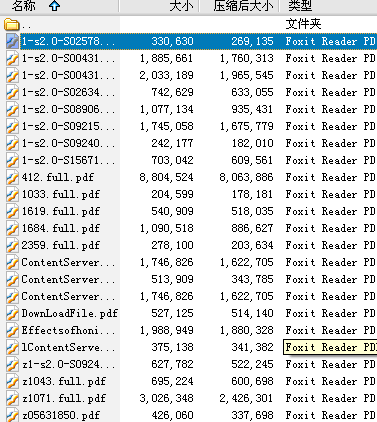The image size is (377, 422).
Task: Click the 文件夹 type cell
Action: point(303,24)
